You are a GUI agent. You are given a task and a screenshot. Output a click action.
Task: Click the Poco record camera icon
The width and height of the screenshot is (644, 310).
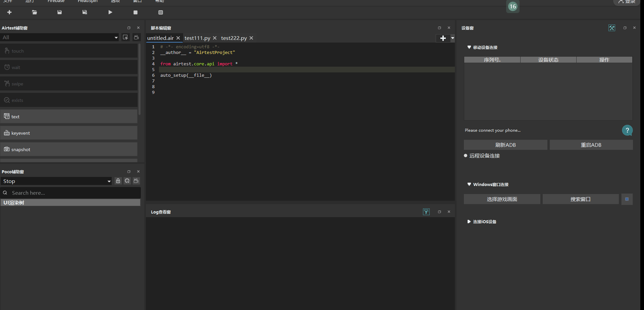[x=136, y=181]
